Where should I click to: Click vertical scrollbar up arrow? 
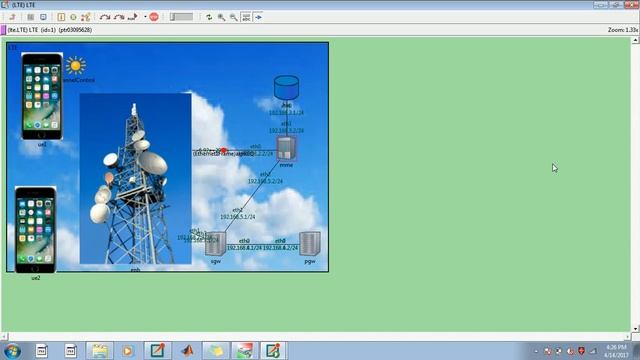pos(635,40)
